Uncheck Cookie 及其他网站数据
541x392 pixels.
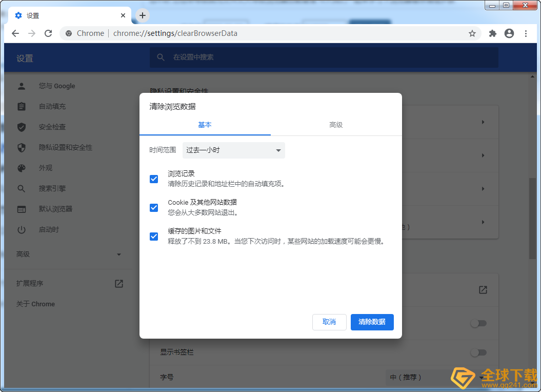click(x=153, y=208)
